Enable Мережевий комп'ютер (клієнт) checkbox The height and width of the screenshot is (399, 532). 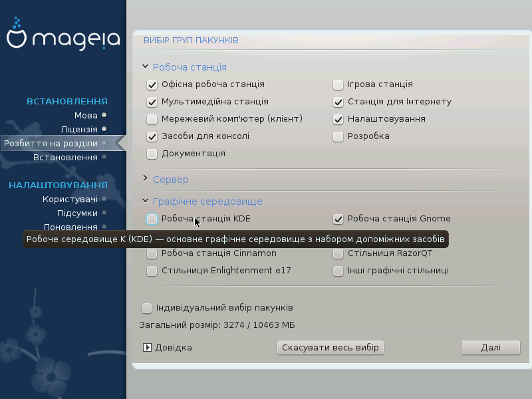152,119
